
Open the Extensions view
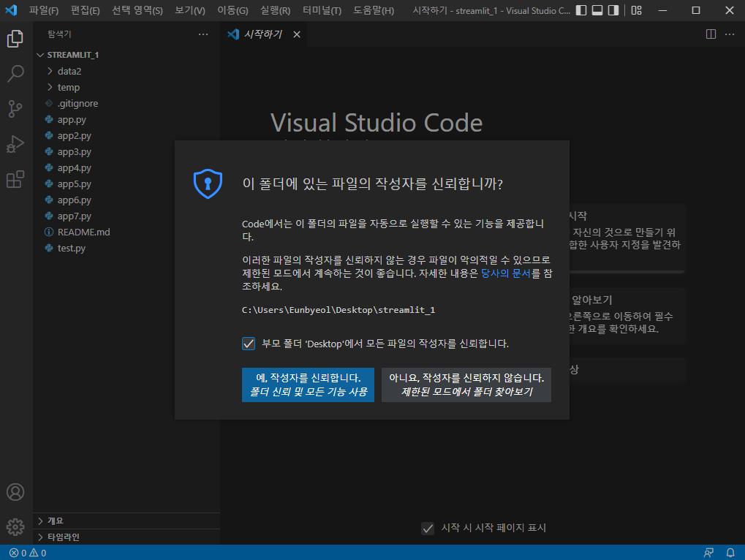point(15,179)
